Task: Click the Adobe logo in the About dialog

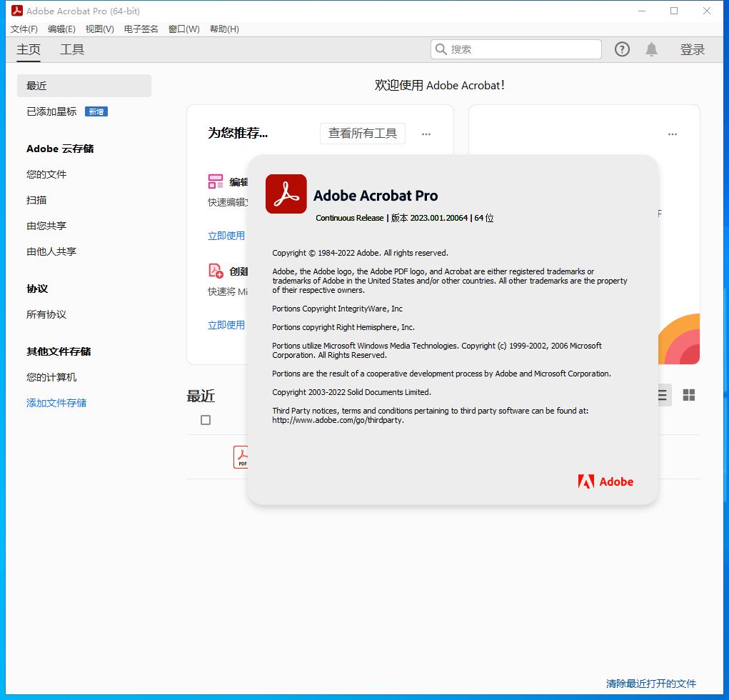Action: pos(605,481)
